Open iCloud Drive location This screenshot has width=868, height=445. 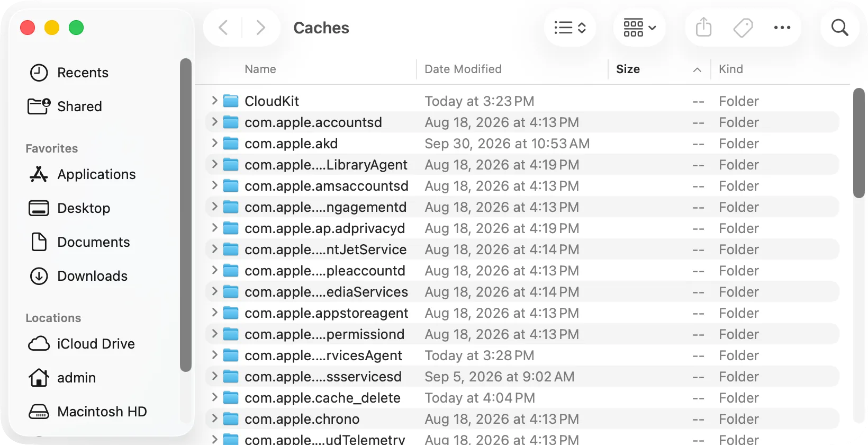(95, 344)
